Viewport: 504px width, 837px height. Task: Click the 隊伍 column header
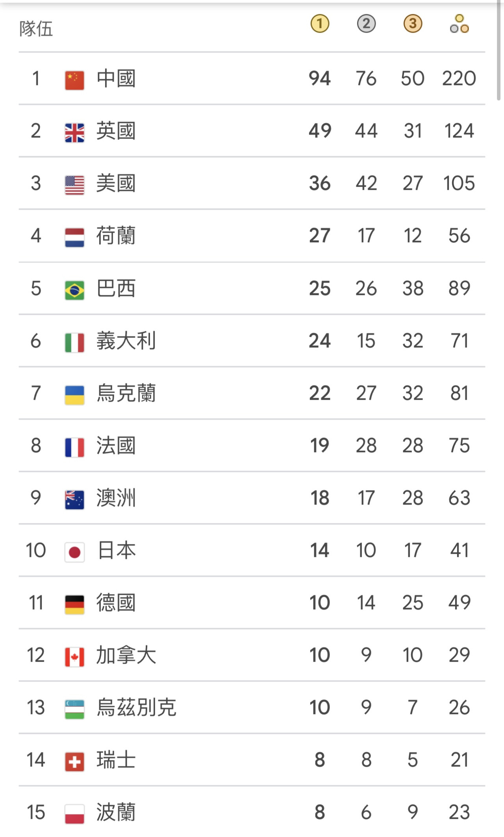[x=36, y=29]
